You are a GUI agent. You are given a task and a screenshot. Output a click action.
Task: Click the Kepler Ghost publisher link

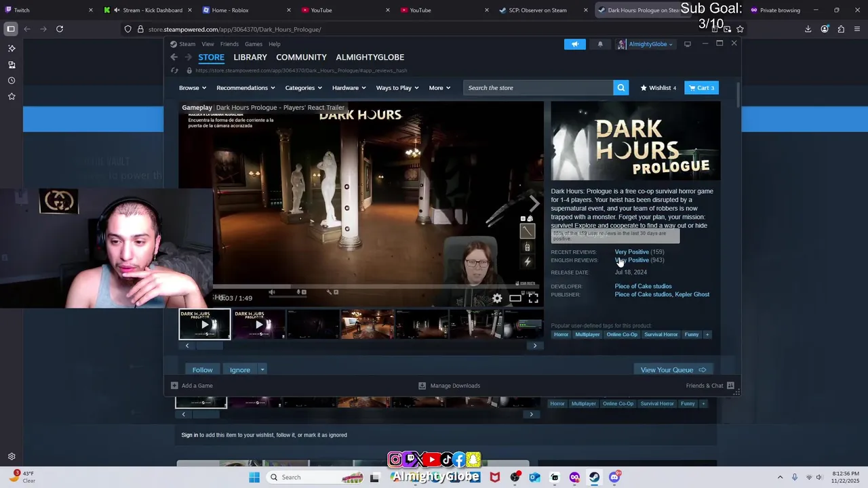click(692, 295)
